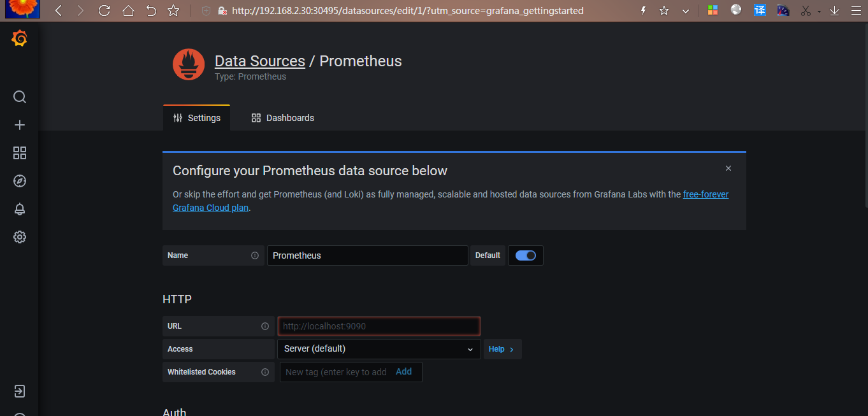Image resolution: width=868 pixels, height=416 pixels.
Task: Click the Prometheus flame logo
Action: [x=189, y=65]
